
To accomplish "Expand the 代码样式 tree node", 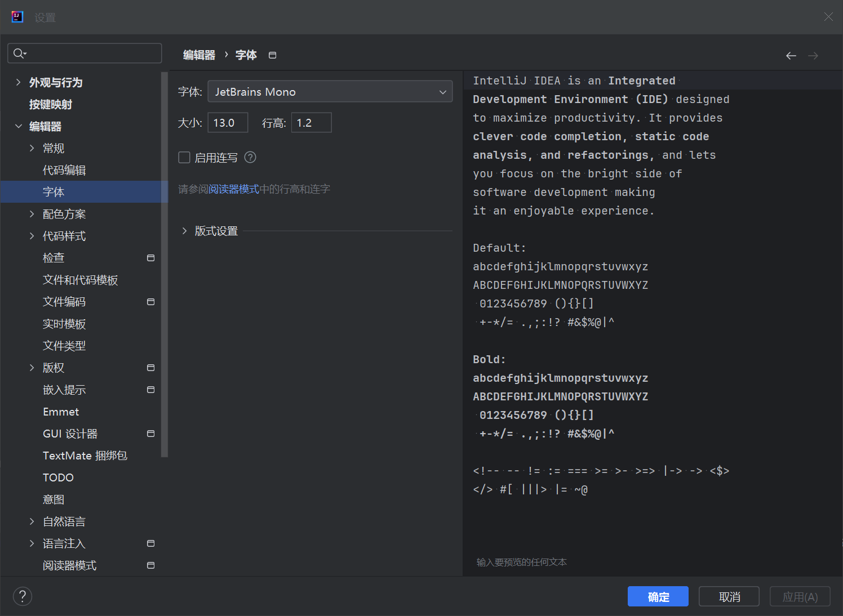I will (x=32, y=236).
